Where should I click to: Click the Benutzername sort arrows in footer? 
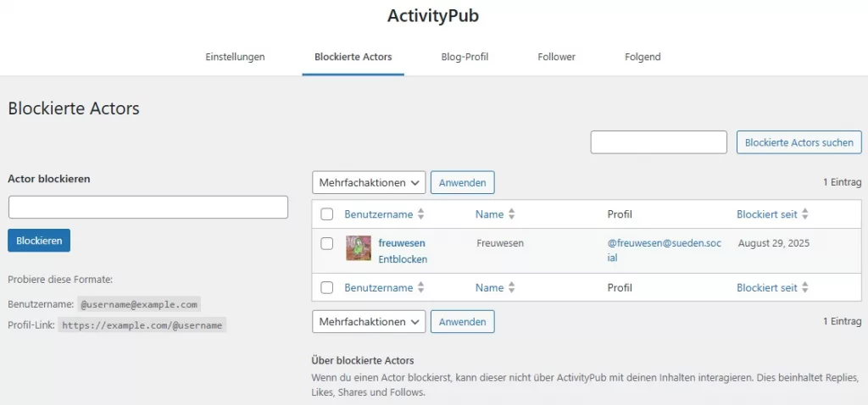[420, 288]
